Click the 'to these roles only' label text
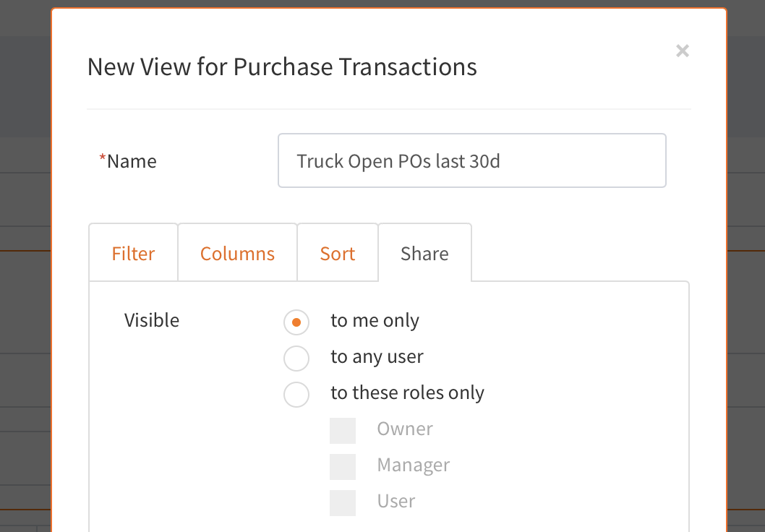 (407, 392)
